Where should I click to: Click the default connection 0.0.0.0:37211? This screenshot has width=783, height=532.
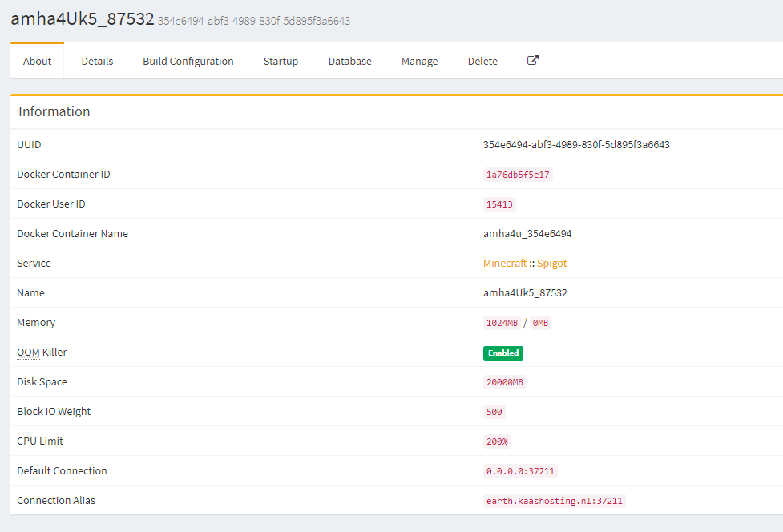click(x=520, y=471)
